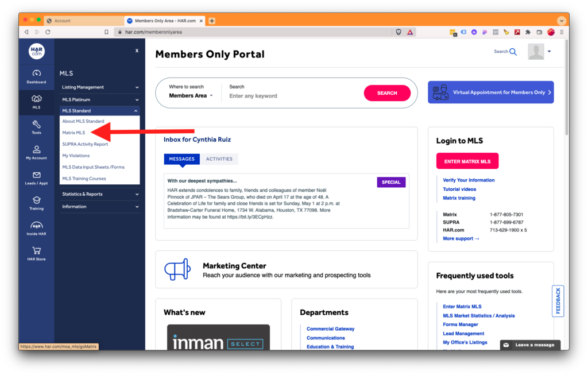Open MLS Market Statistics / Analysis link
The height and width of the screenshot is (375, 588).
point(478,316)
